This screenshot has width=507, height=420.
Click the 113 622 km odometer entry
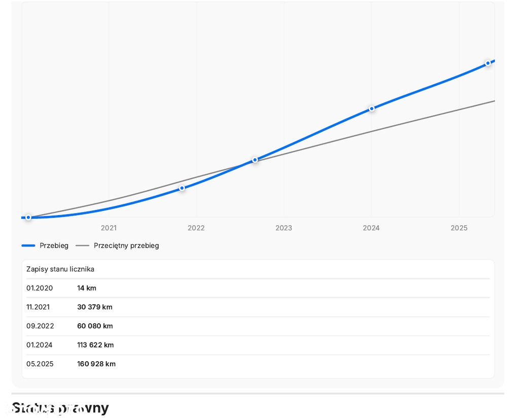[x=95, y=345]
